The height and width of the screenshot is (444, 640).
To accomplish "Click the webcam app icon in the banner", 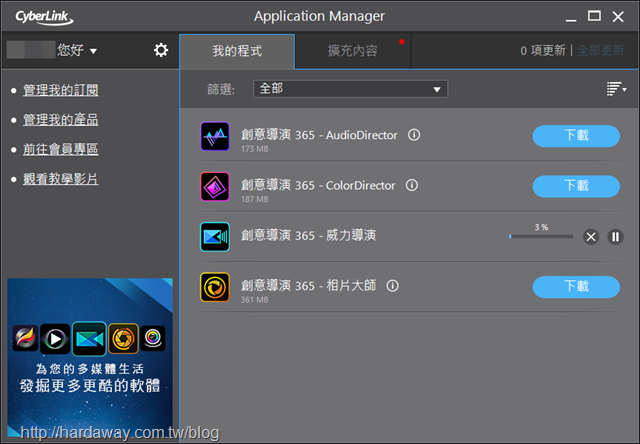I will tap(153, 338).
